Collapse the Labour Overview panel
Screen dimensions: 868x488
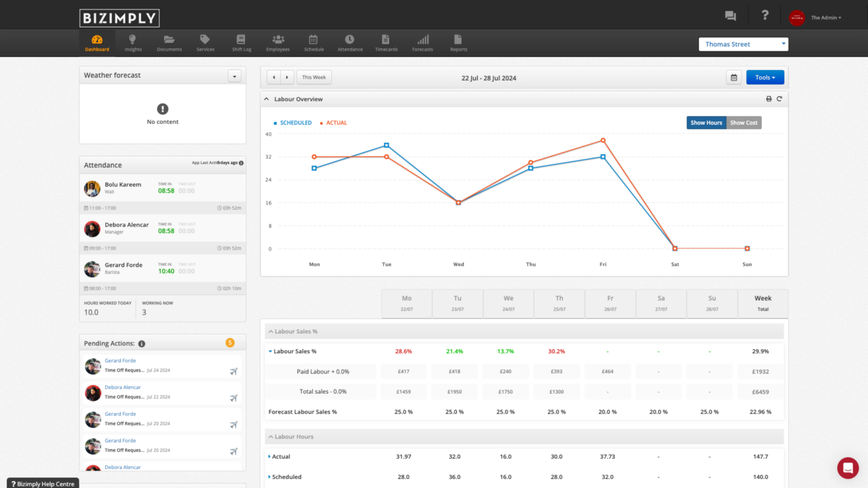(x=266, y=98)
